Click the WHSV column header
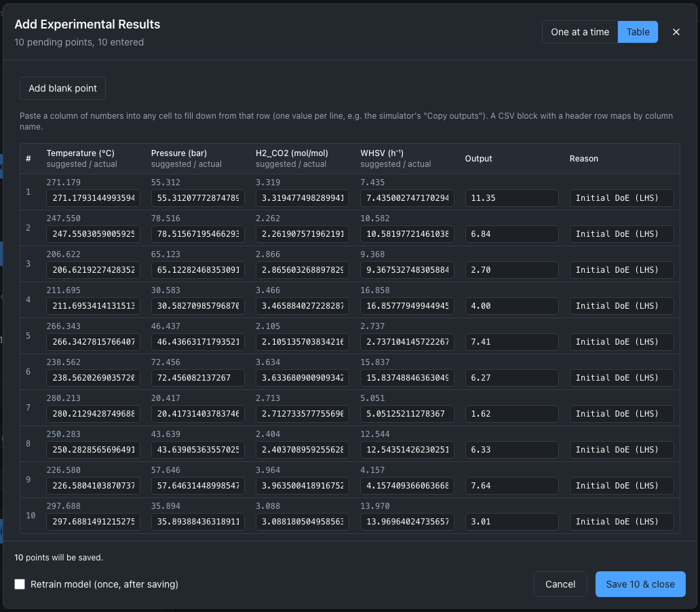The width and height of the screenshot is (700, 612). 382,153
